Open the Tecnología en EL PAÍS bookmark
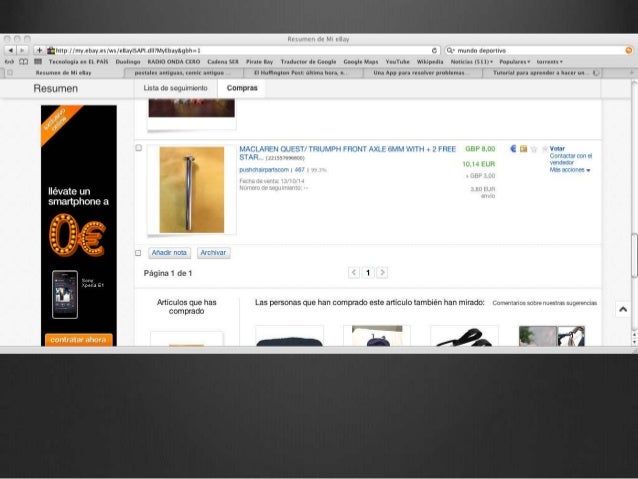This screenshot has width=638, height=479. (79, 62)
